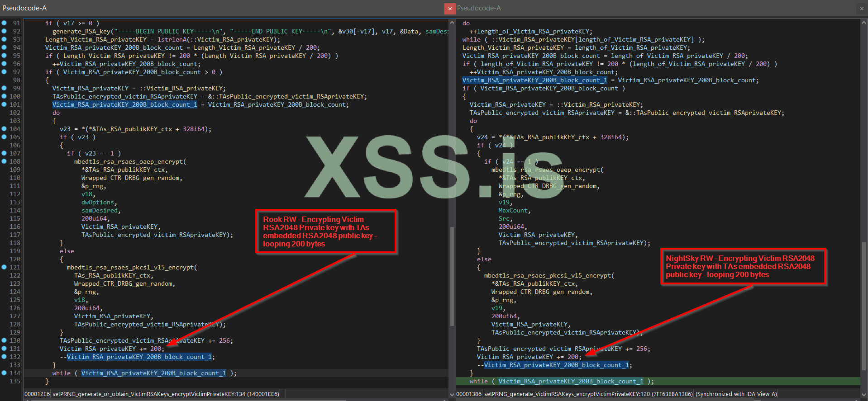Toggle breakpoint dot on line 108
This screenshot has height=401, width=868.
tap(4, 161)
